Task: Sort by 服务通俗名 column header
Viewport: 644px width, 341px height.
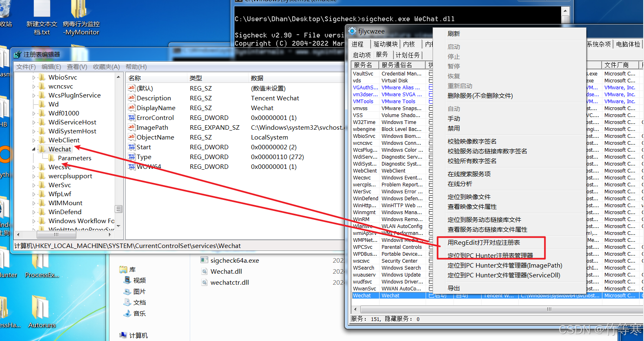Action: pyautogui.click(x=402, y=65)
